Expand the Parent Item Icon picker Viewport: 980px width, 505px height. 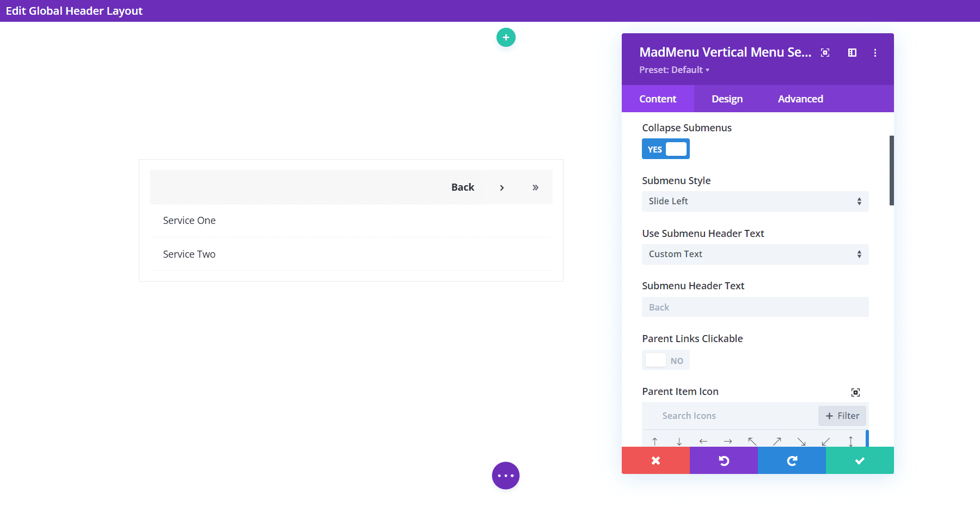856,392
